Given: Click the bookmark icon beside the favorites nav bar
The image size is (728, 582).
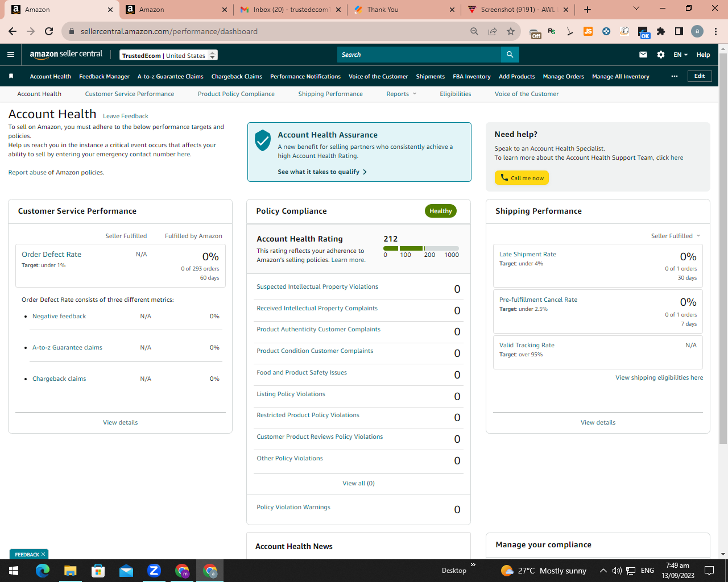Looking at the screenshot, I should [11, 76].
